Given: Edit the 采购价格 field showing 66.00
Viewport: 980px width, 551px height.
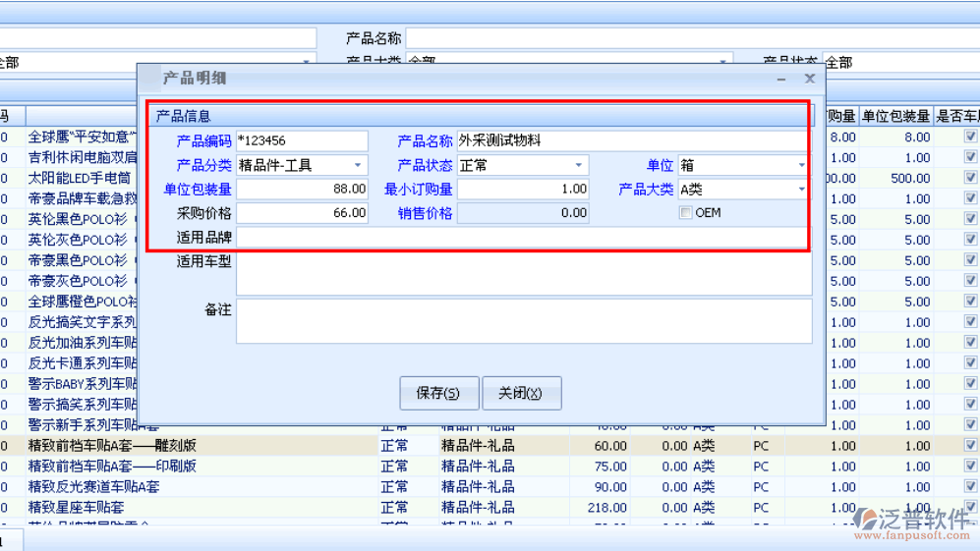Looking at the screenshot, I should (302, 213).
